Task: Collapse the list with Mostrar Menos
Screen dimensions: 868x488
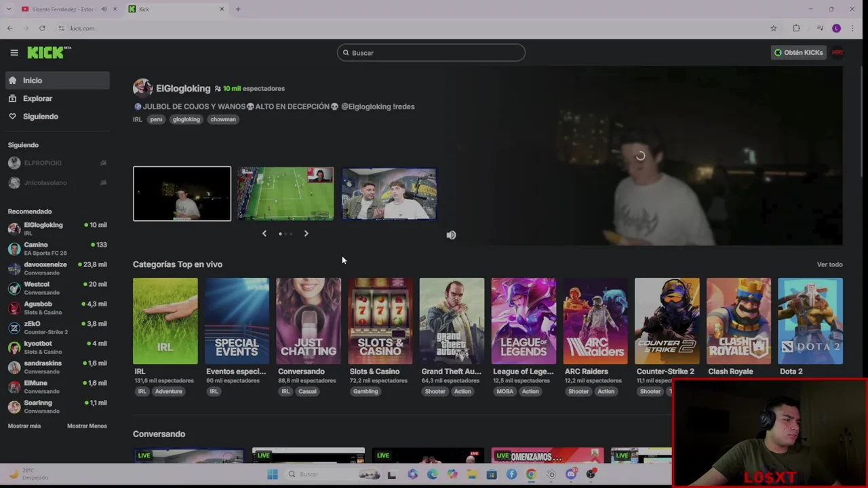Action: [x=87, y=426]
